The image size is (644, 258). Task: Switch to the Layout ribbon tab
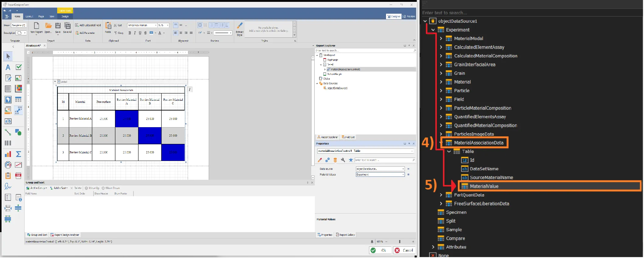(30, 16)
